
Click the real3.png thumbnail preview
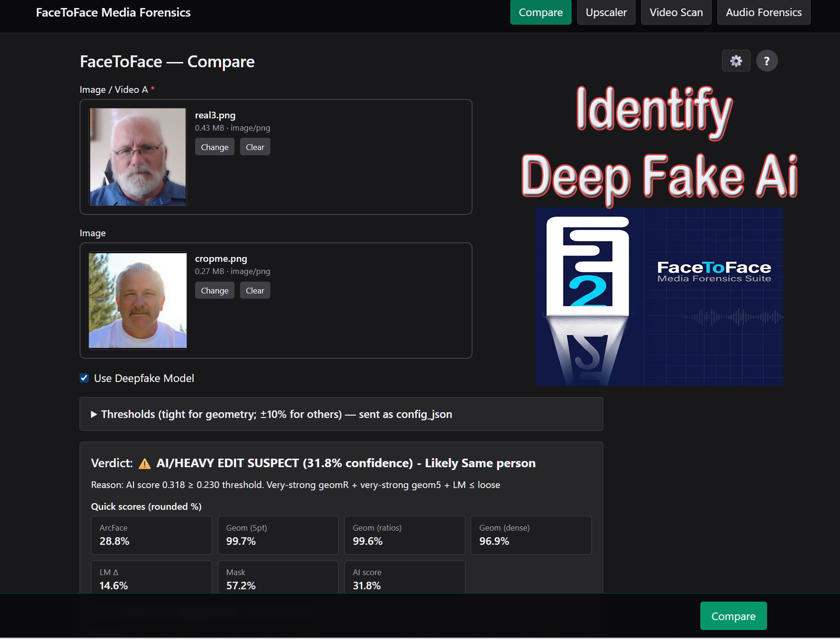point(138,157)
